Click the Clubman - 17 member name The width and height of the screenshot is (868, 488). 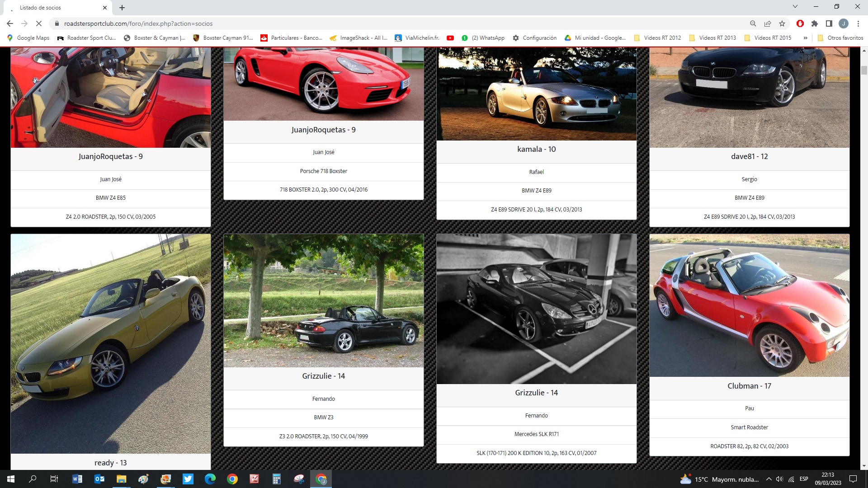click(x=750, y=386)
